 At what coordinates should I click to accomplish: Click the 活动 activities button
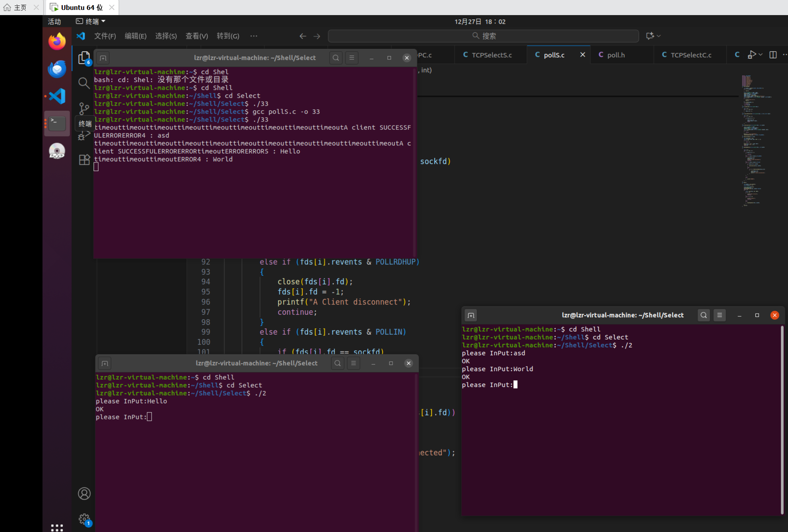[x=54, y=21]
